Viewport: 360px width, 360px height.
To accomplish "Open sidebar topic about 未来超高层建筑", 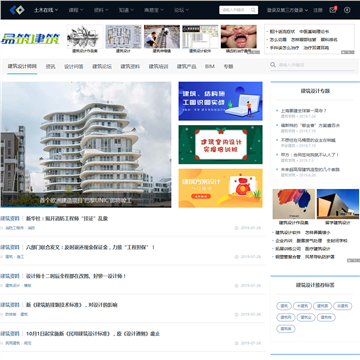I will (x=310, y=169).
